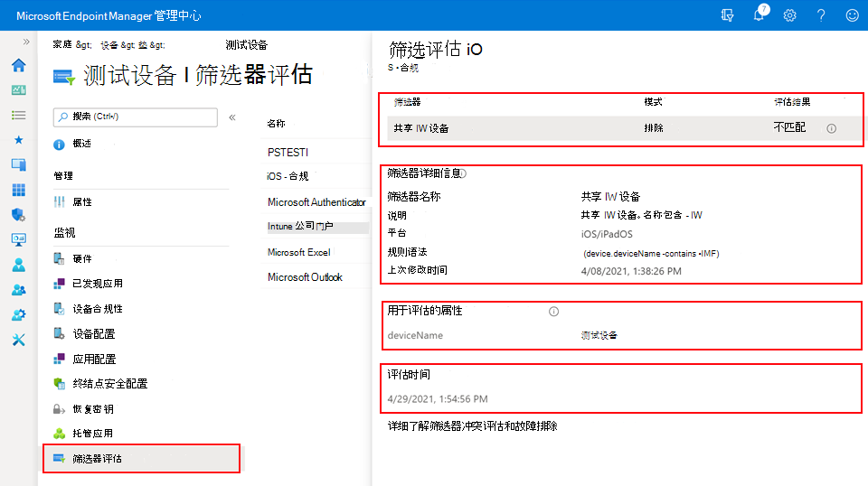Screen dimensions: 868x486
Task: Click the 设备 breadcrumb link
Action: tap(109, 45)
